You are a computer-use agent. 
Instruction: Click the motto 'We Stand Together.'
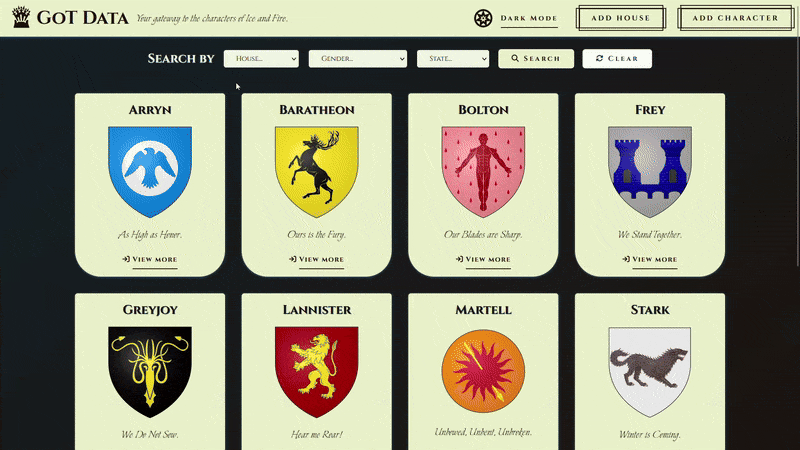[x=650, y=235]
